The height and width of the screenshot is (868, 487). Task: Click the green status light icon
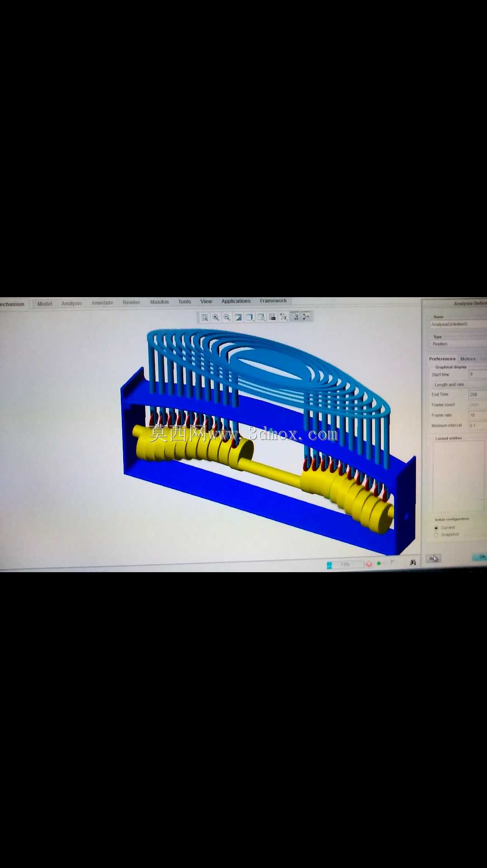[x=379, y=564]
